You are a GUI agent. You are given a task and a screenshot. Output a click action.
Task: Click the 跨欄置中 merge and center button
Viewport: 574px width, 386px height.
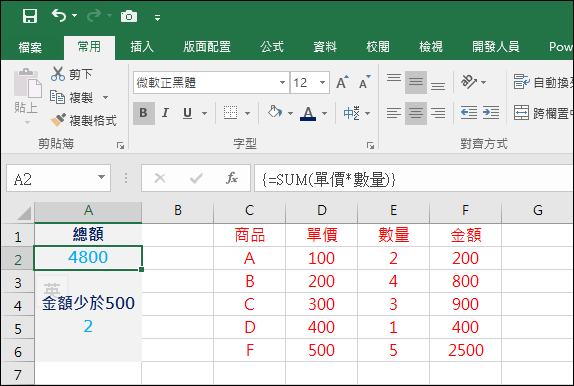543,113
